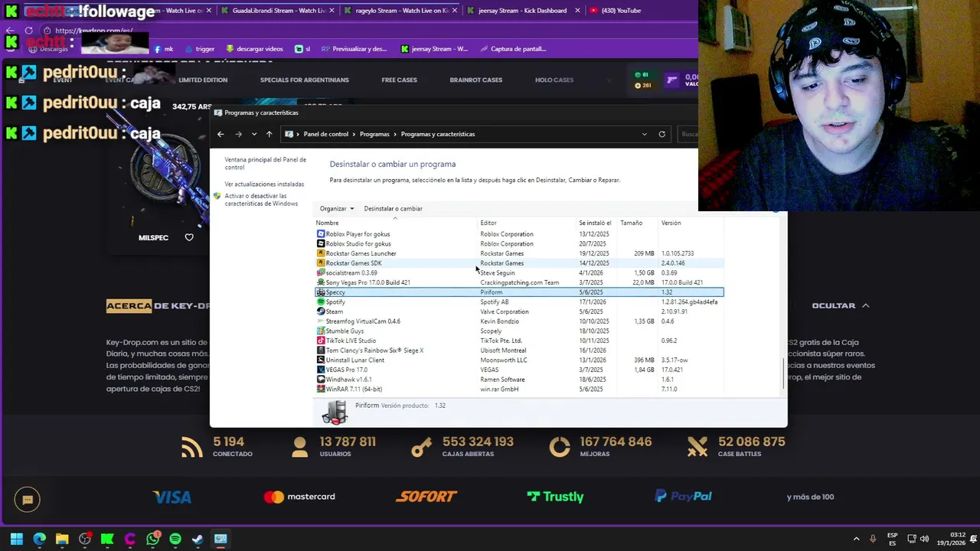The image size is (980, 551).
Task: Click Tom Clancy's Rainbow Six Siege icon
Action: 321,350
